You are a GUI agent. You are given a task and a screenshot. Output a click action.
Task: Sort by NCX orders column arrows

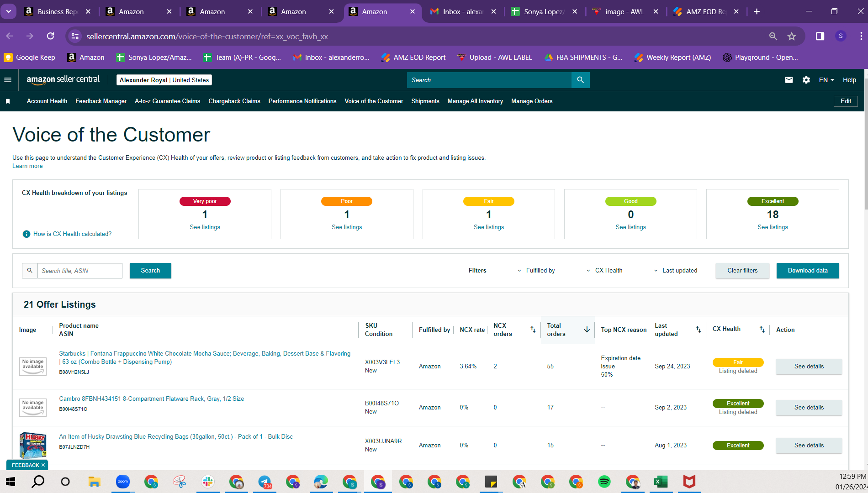533,330
